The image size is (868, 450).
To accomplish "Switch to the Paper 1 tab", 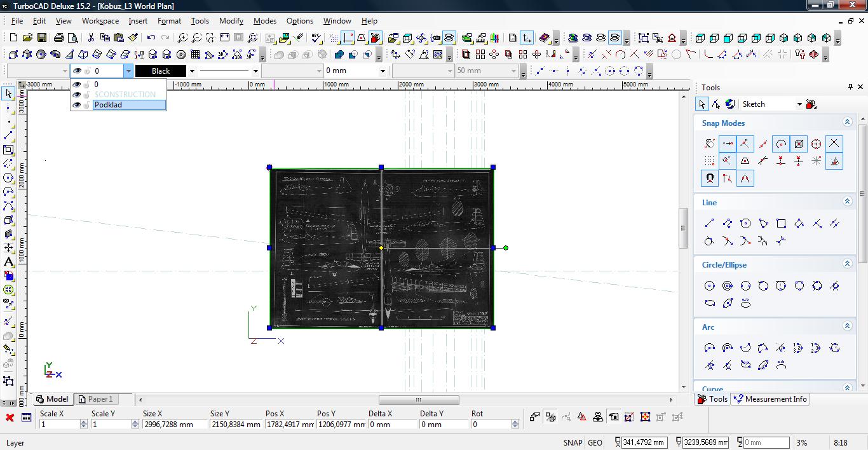I will point(95,399).
